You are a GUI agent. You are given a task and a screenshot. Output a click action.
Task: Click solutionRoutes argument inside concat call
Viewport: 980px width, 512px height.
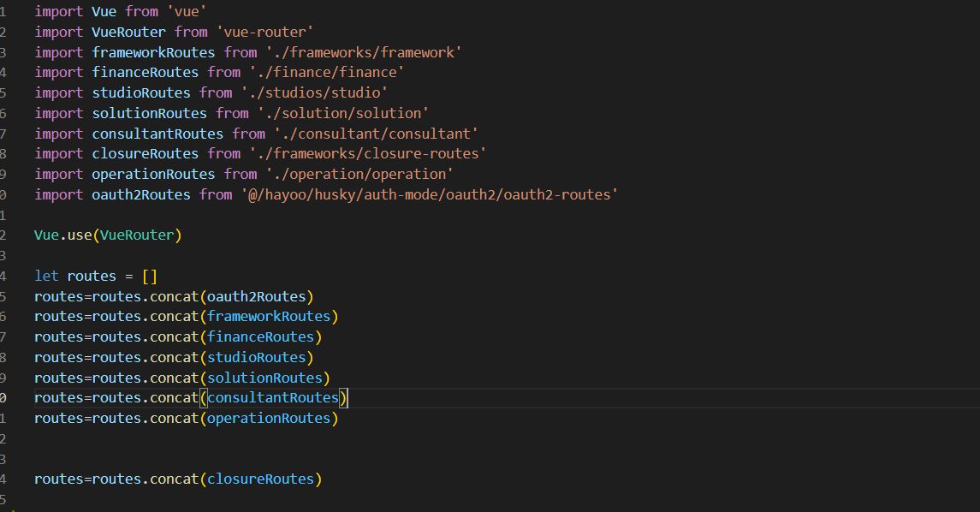coord(265,378)
